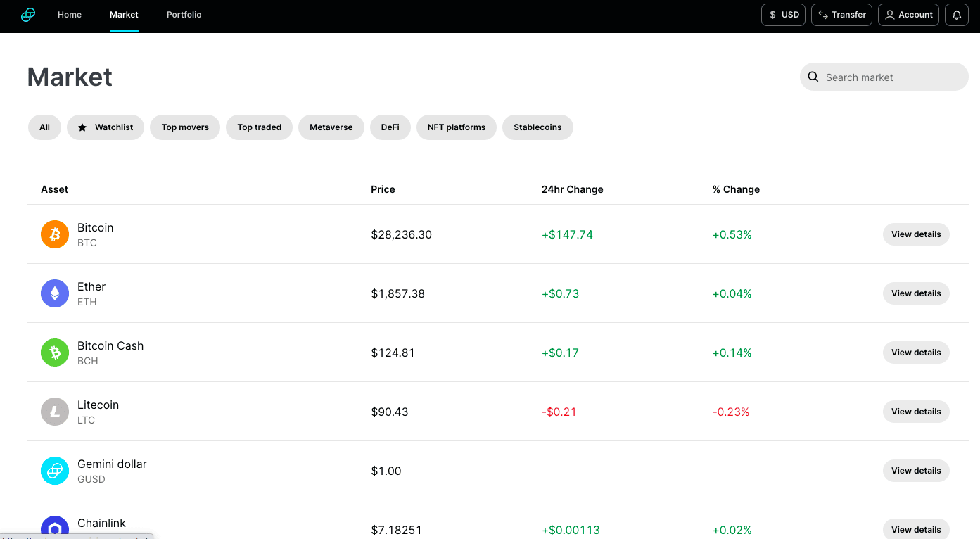
Task: Click the Gemini logo icon
Action: tap(28, 15)
